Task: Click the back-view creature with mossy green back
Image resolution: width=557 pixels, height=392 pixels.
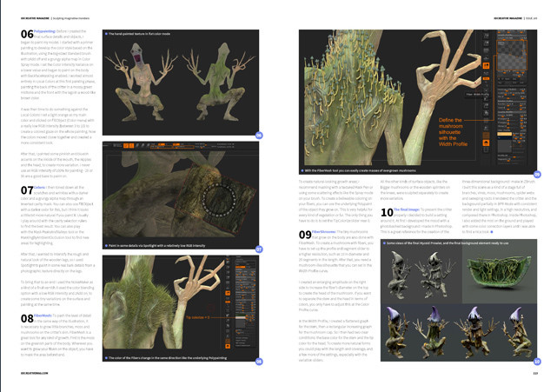Action: [220, 82]
